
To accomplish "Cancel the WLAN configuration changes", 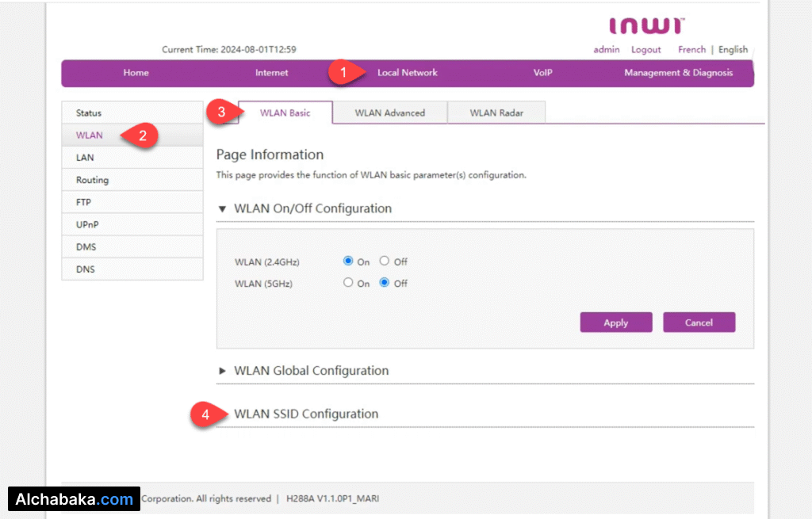I will pos(699,322).
